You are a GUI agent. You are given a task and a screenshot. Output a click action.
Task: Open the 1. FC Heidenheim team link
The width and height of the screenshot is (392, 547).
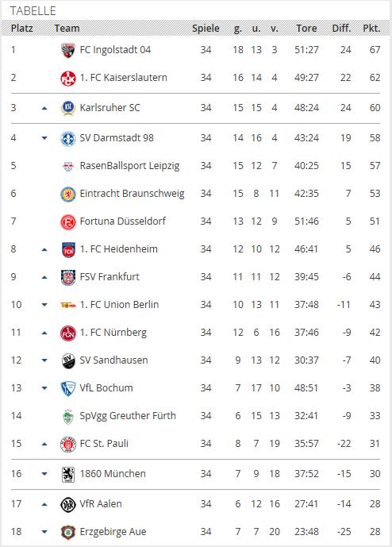(x=118, y=249)
